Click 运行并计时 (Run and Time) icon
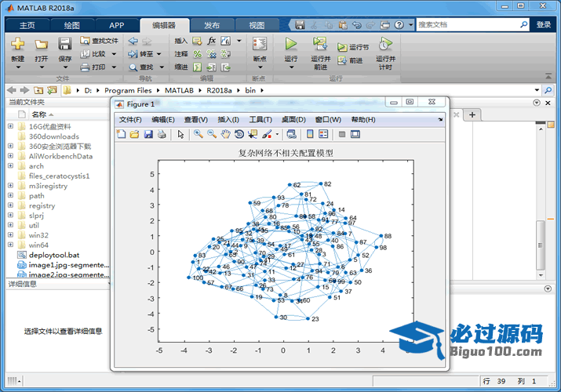 pos(385,44)
